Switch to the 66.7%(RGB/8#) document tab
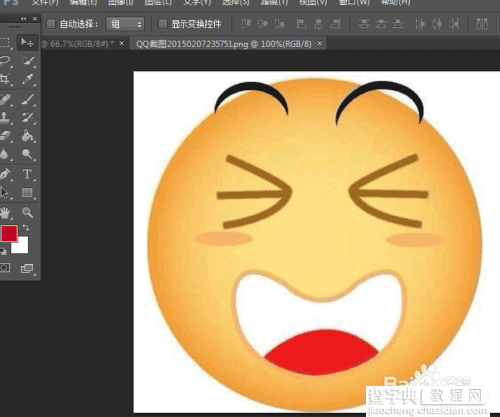Viewport: 500px width, 417px height. (79, 44)
